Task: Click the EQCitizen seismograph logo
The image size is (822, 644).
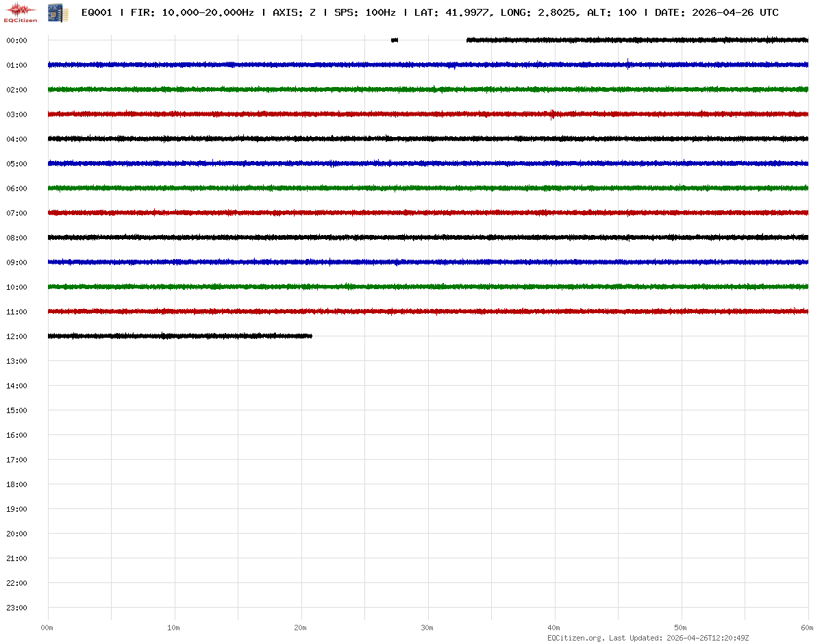Action: pos(21,12)
